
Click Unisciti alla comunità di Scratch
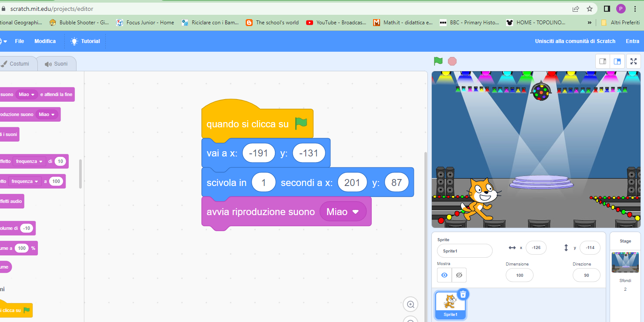[x=575, y=41]
